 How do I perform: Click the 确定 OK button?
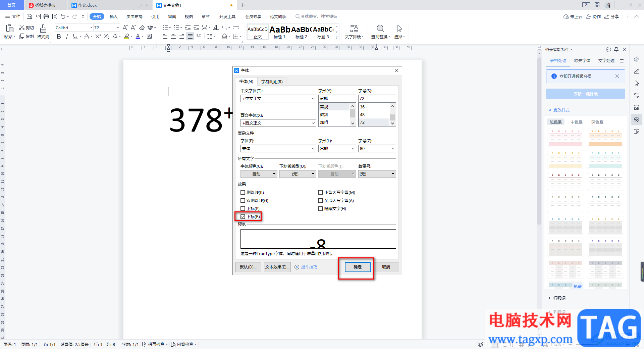[x=358, y=267]
